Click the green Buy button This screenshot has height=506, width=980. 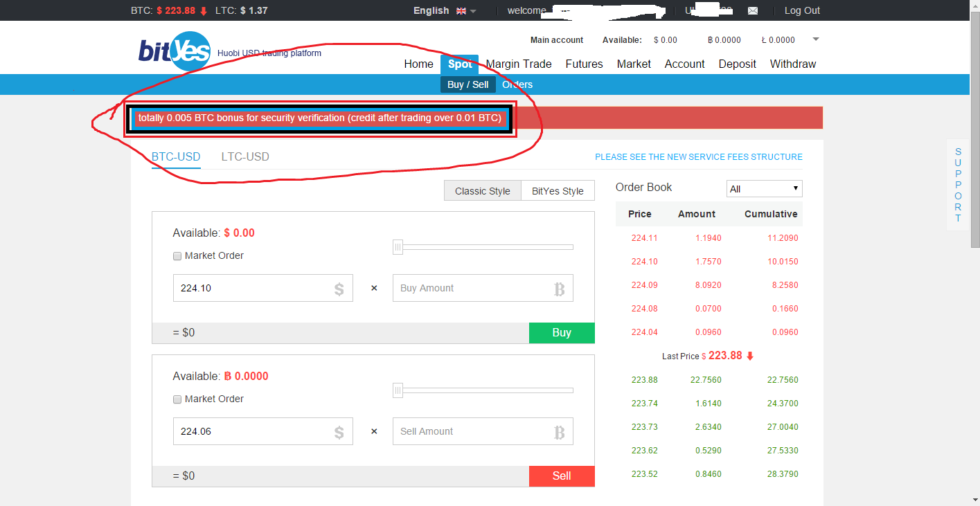562,333
